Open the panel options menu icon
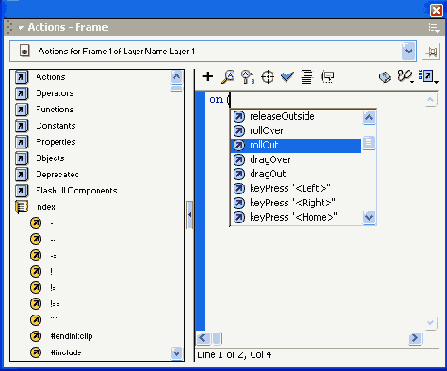 tap(434, 28)
